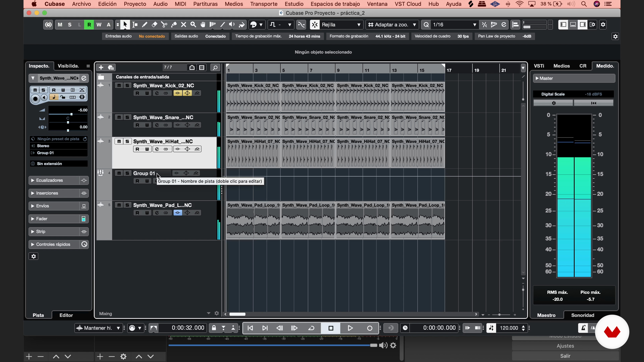Toggle the metronome click button
This screenshot has width=644, height=362.
coord(583,328)
